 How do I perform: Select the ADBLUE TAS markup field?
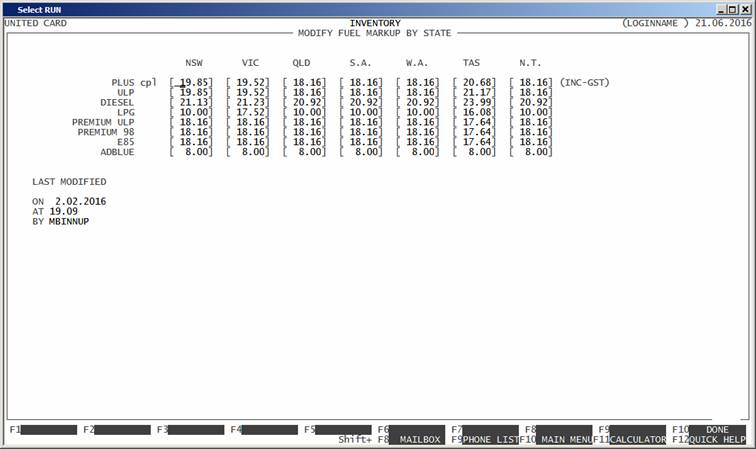click(474, 152)
